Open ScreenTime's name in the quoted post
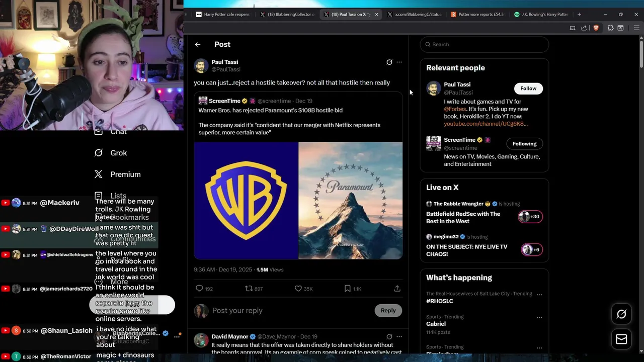Viewport: 644px width, 362px height. [x=224, y=101]
